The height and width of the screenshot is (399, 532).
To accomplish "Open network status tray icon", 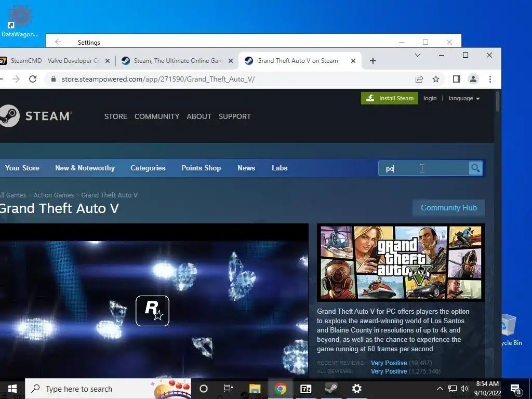I will click(453, 389).
